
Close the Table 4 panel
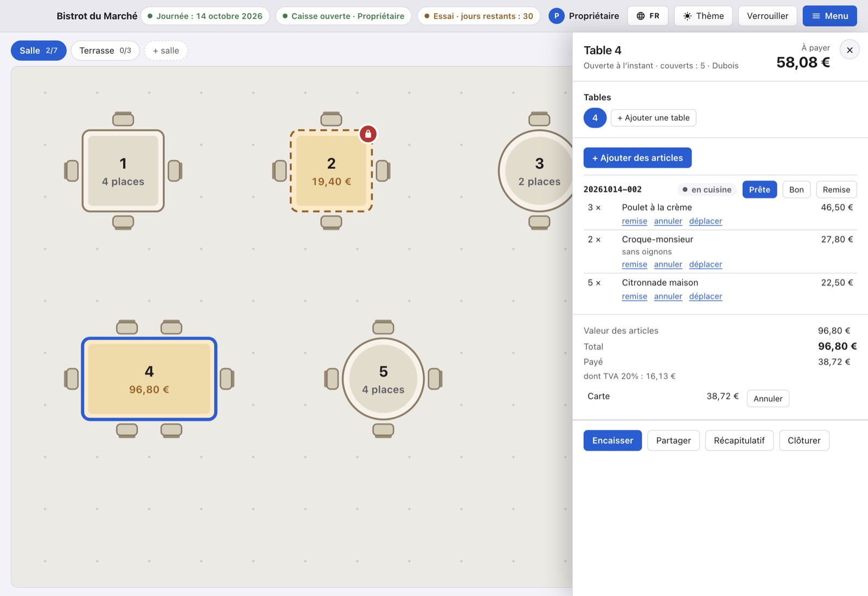850,50
